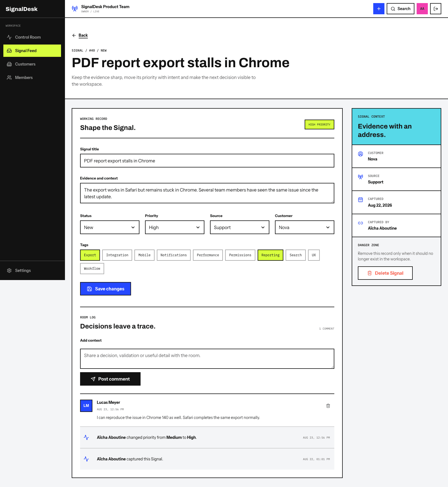Toggle the Workflow tag
The image size is (448, 487).
point(92,269)
